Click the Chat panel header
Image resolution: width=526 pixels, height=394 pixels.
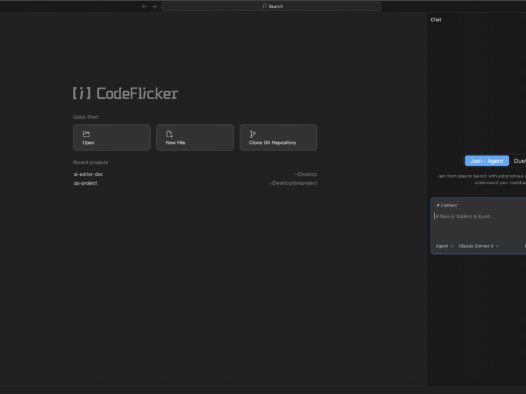tap(436, 20)
